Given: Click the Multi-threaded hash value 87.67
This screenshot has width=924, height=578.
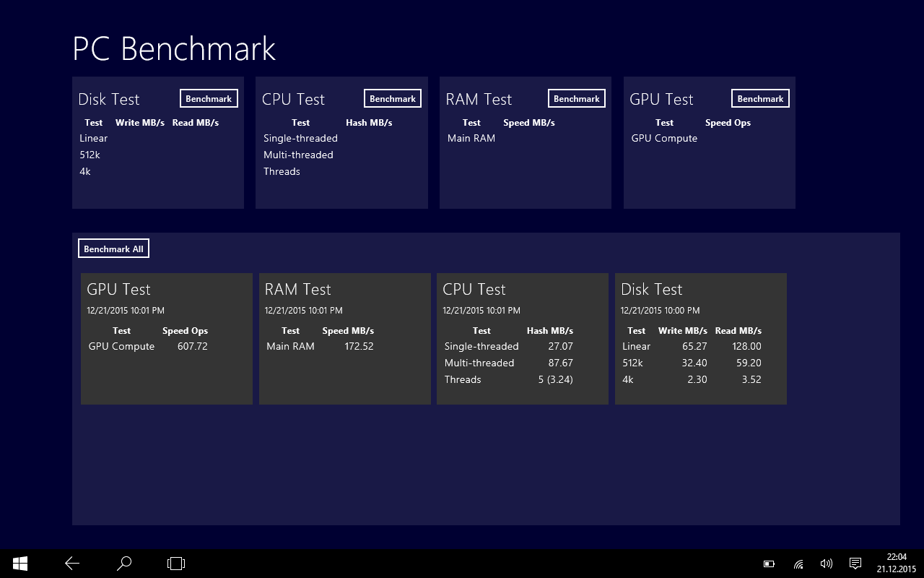Looking at the screenshot, I should (x=561, y=363).
